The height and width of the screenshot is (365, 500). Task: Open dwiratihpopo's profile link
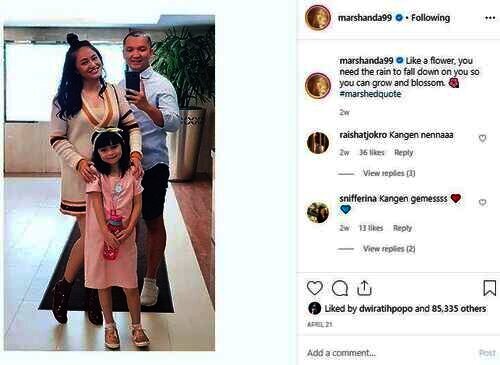(386, 309)
